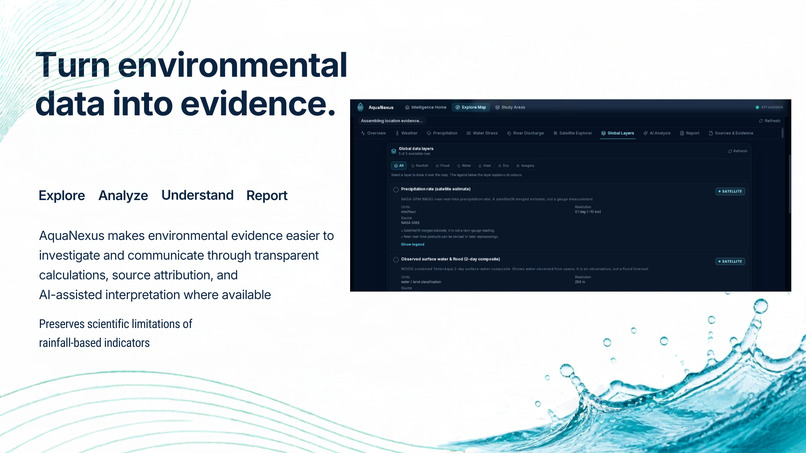Image resolution: width=806 pixels, height=453 pixels.
Task: Open the River Discharge tab
Action: (x=525, y=133)
